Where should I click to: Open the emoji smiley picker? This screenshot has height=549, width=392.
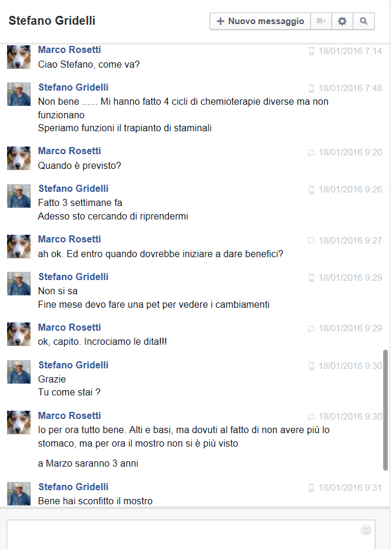pos(366,530)
